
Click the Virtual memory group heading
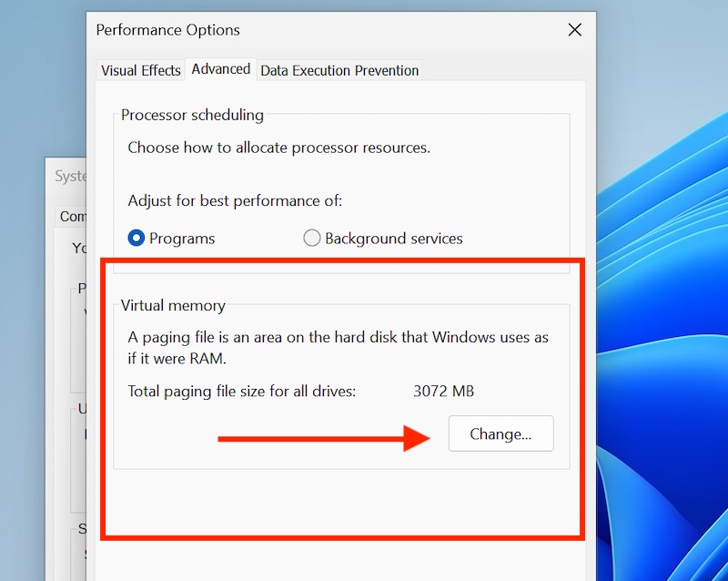pos(173,305)
